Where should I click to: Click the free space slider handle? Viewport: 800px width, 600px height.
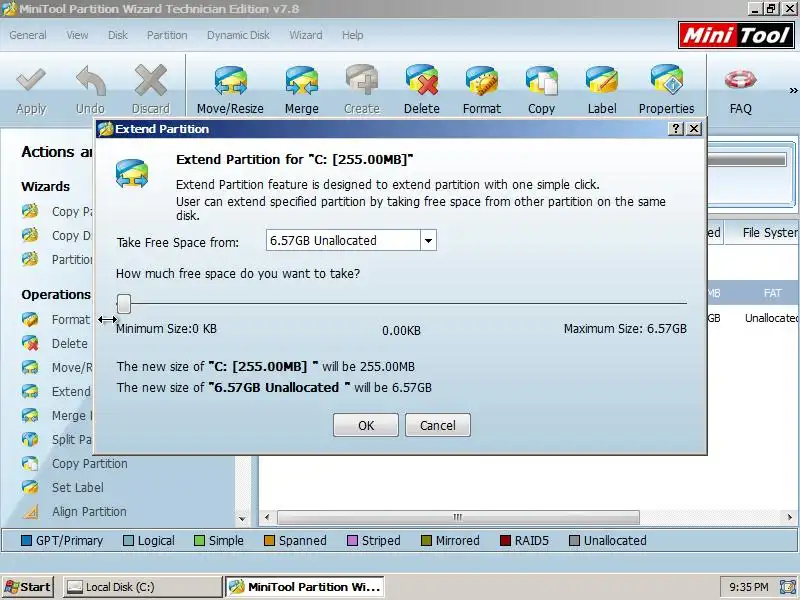coord(124,304)
